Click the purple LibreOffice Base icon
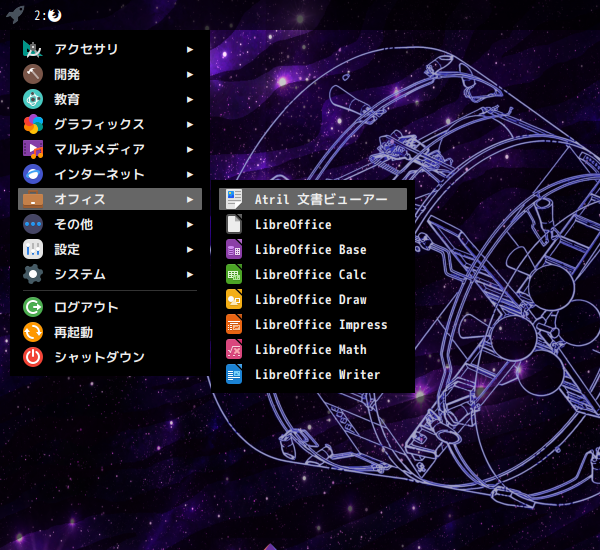This screenshot has width=600, height=550. (x=234, y=249)
